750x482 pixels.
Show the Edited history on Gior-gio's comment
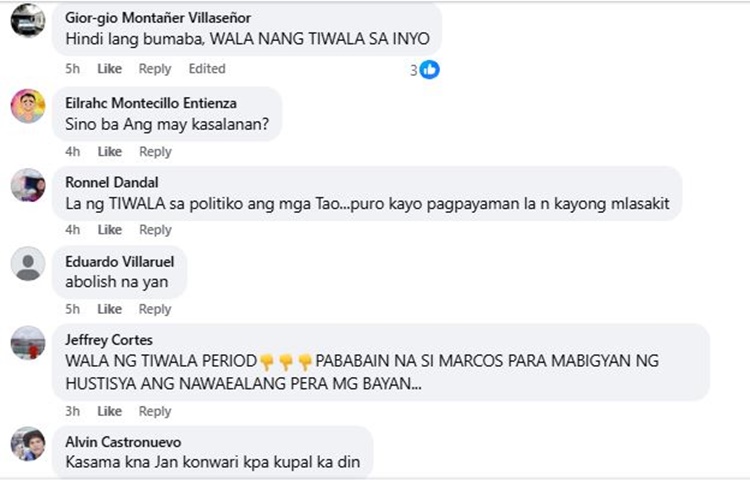(x=207, y=69)
